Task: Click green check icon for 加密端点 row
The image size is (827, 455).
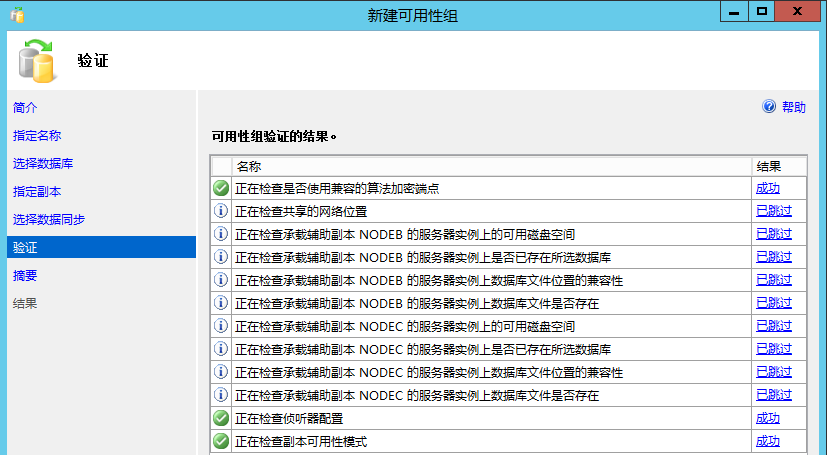Action: point(221,188)
